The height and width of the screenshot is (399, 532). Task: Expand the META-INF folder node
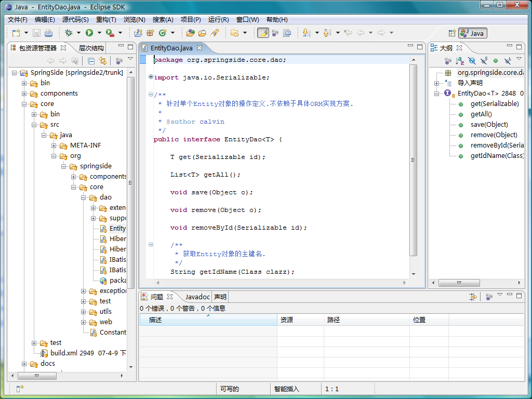pyautogui.click(x=54, y=145)
